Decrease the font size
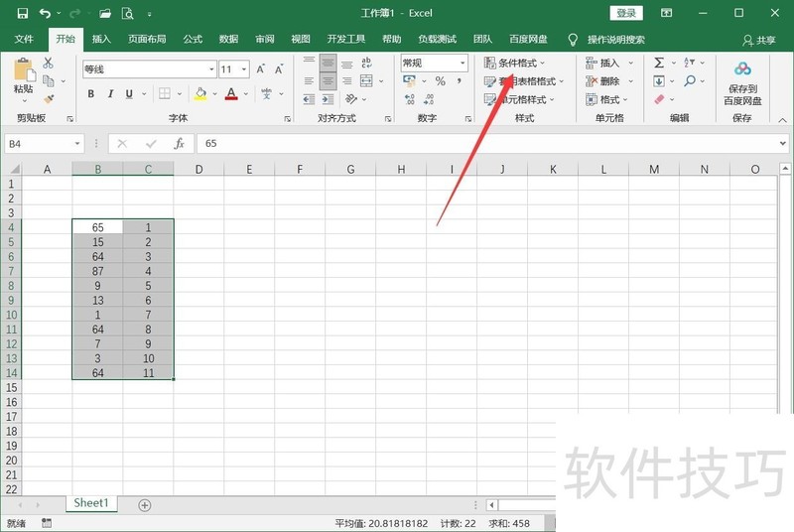The height and width of the screenshot is (532, 794). coord(279,69)
